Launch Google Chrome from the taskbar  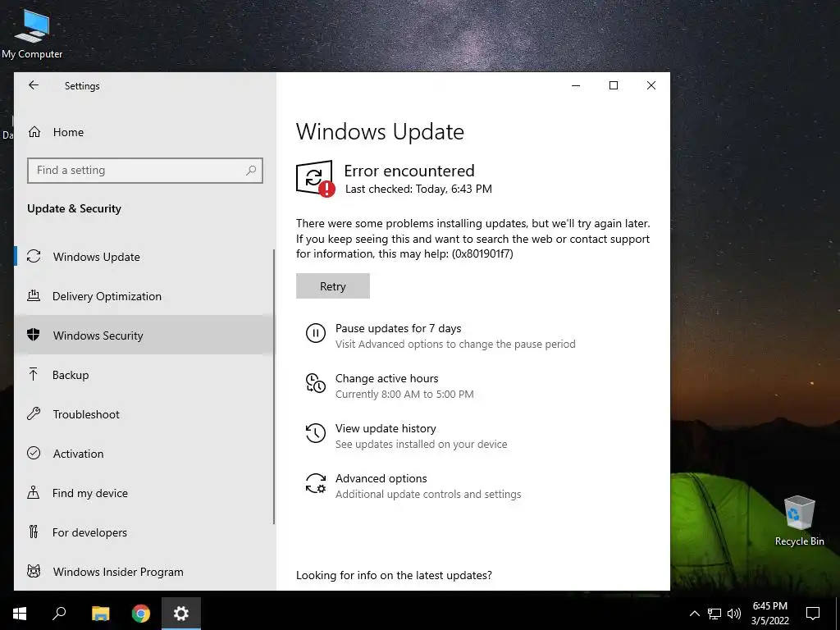(x=141, y=614)
